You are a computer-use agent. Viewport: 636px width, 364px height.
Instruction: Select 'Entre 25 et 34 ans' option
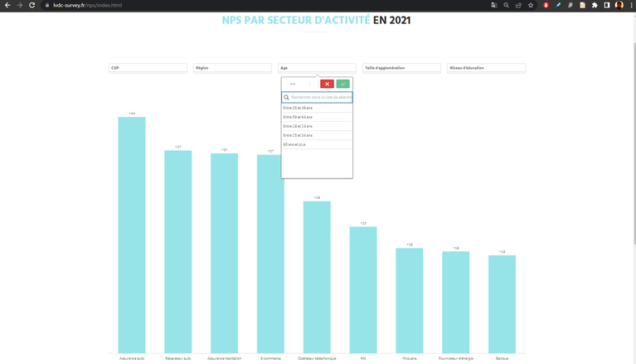(317, 135)
